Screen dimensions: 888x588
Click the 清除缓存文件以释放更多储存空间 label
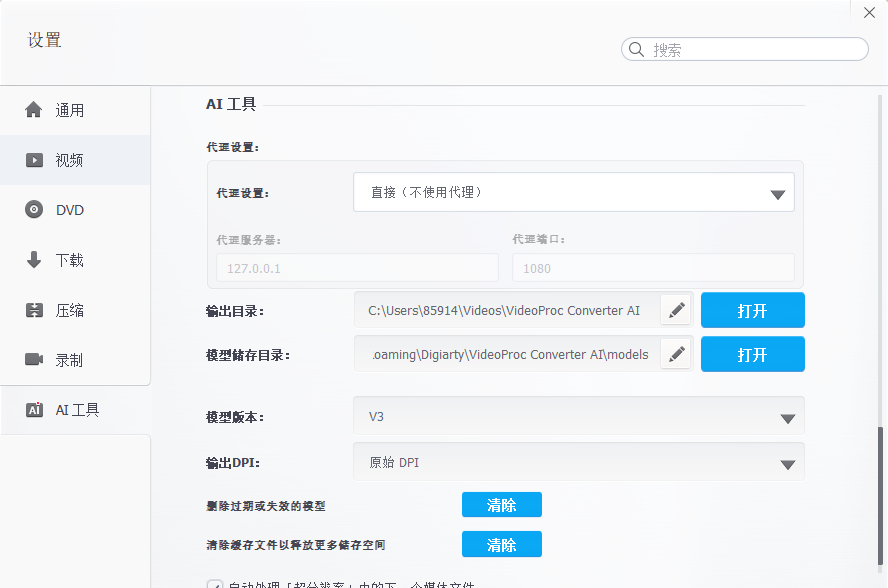click(296, 545)
